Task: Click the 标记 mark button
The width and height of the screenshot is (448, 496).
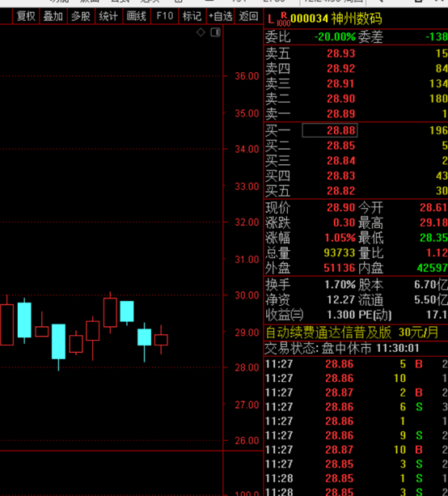Action: tap(192, 16)
